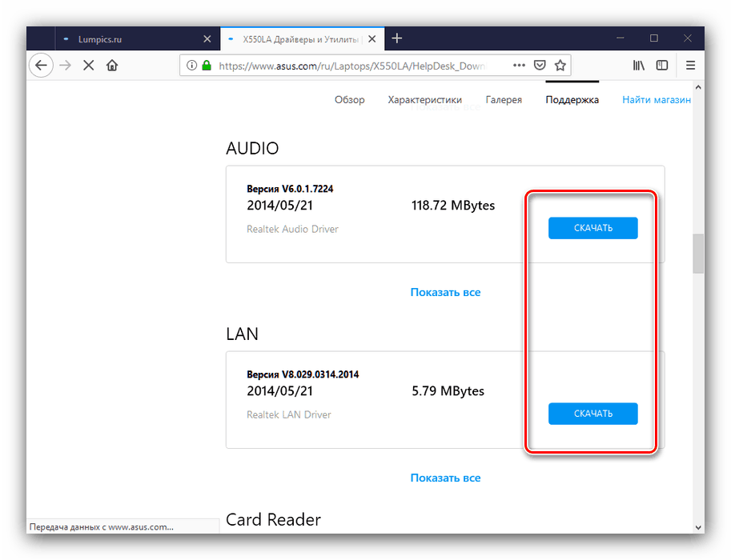Click the page scroll-down arrow
Image resolution: width=731 pixels, height=560 pixels.
coord(698,528)
